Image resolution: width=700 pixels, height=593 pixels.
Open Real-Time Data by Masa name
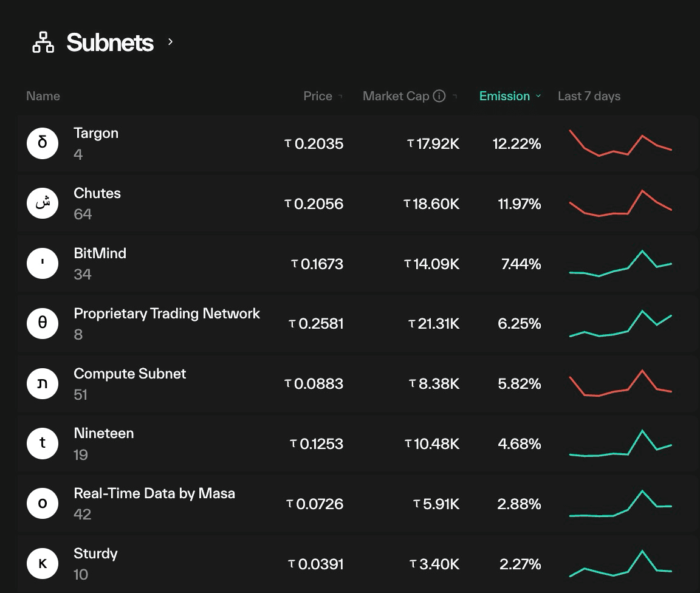point(154,493)
